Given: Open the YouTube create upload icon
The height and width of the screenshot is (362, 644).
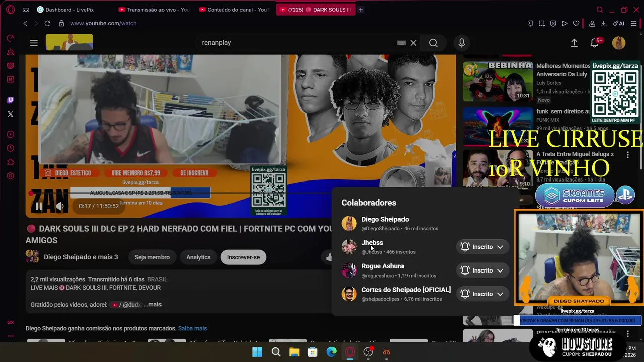Looking at the screenshot, I should [x=574, y=43].
